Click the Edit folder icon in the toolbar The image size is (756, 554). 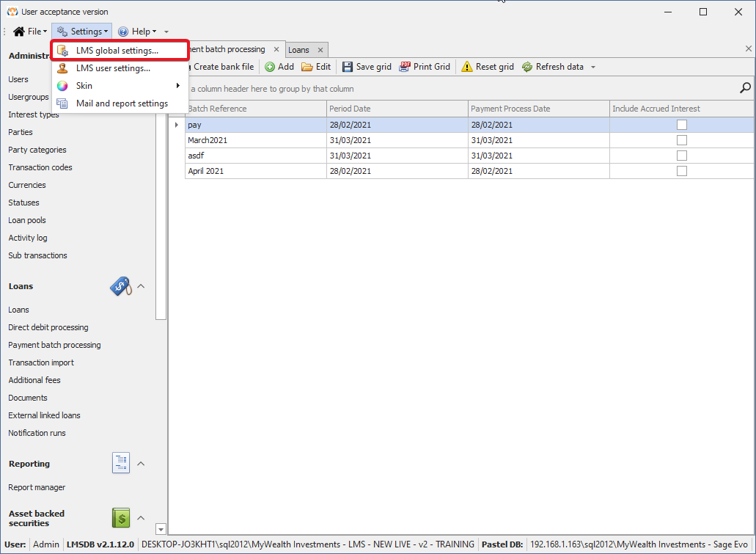(307, 67)
